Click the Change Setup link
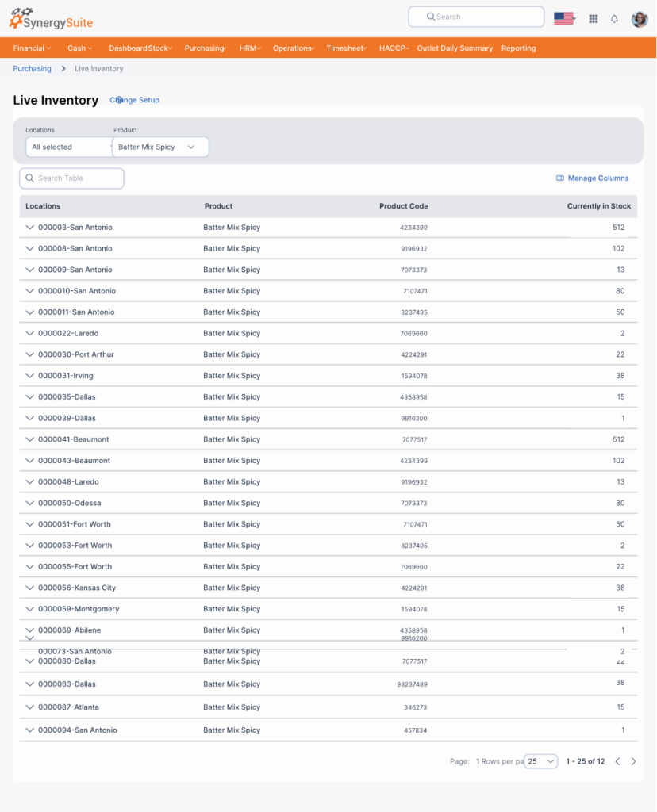Image resolution: width=657 pixels, height=812 pixels. pos(135,100)
